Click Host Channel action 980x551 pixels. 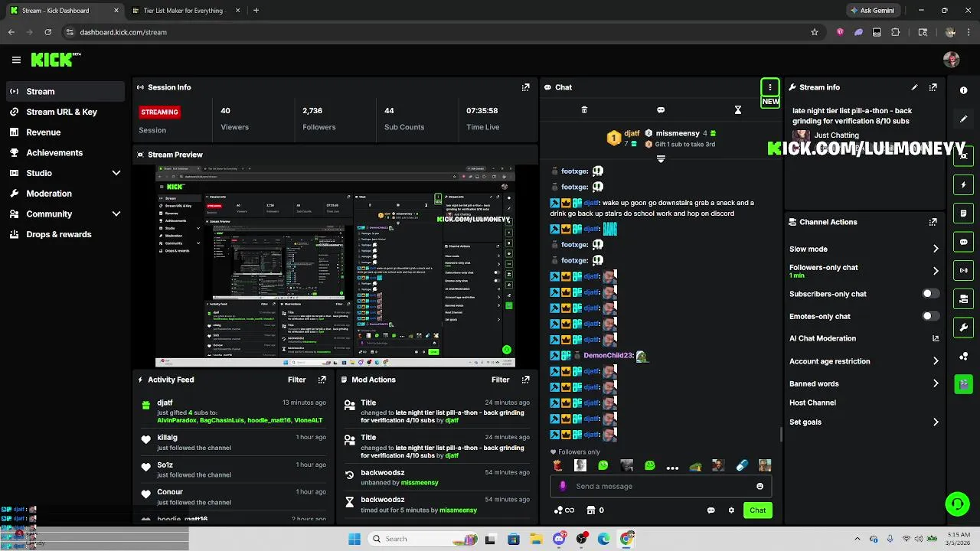(x=812, y=403)
